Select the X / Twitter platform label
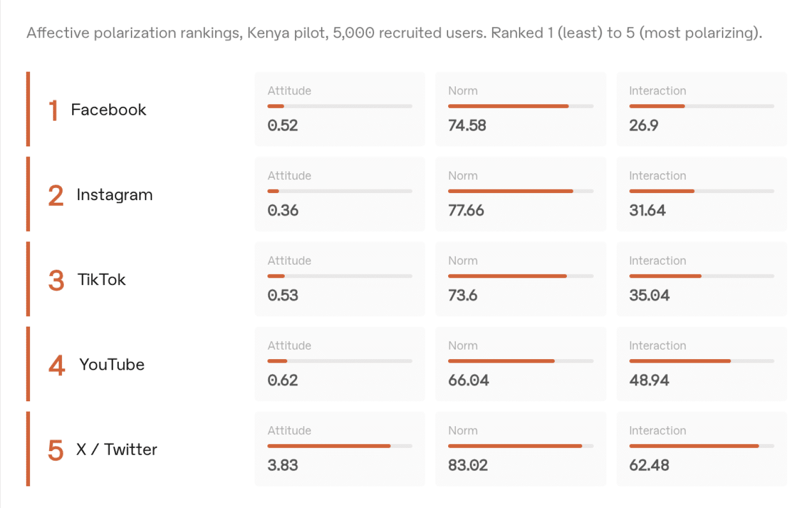The height and width of the screenshot is (508, 812). (x=117, y=449)
